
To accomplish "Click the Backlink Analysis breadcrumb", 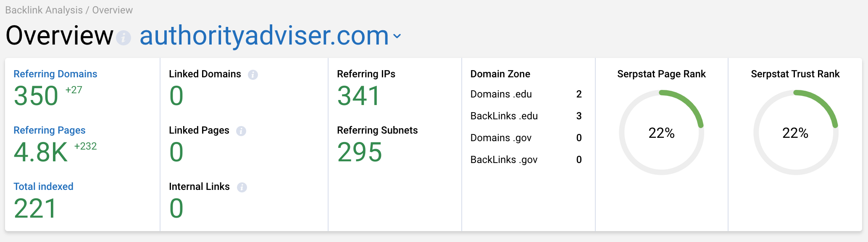I will [44, 10].
